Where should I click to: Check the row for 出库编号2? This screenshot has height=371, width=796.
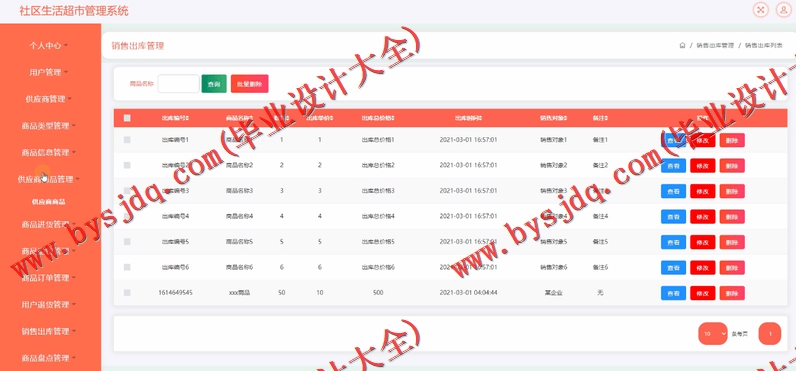(127, 165)
